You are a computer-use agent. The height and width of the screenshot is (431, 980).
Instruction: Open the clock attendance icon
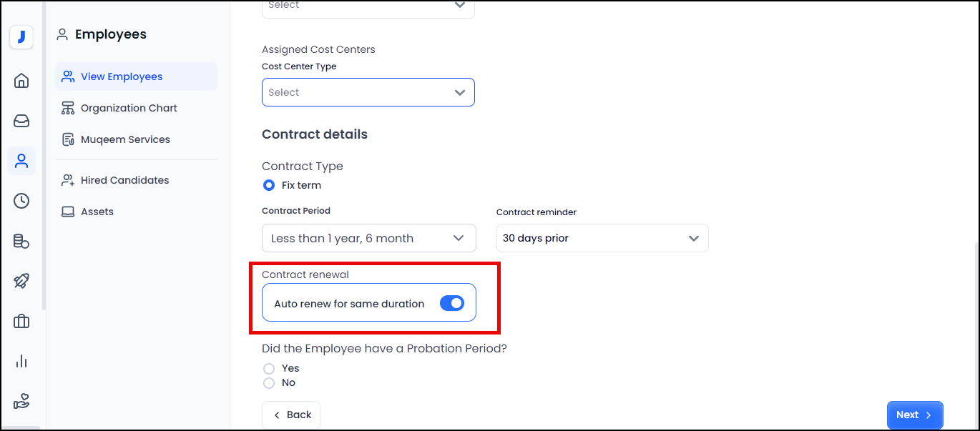coord(21,201)
